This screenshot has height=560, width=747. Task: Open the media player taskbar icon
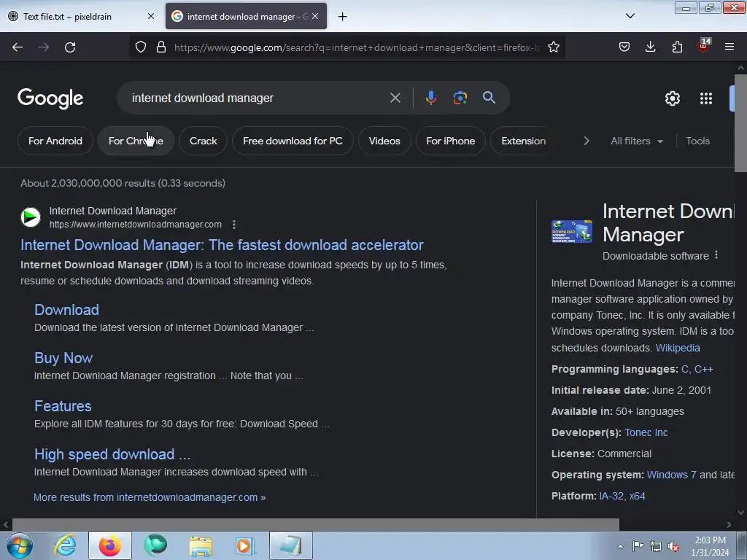tap(245, 545)
